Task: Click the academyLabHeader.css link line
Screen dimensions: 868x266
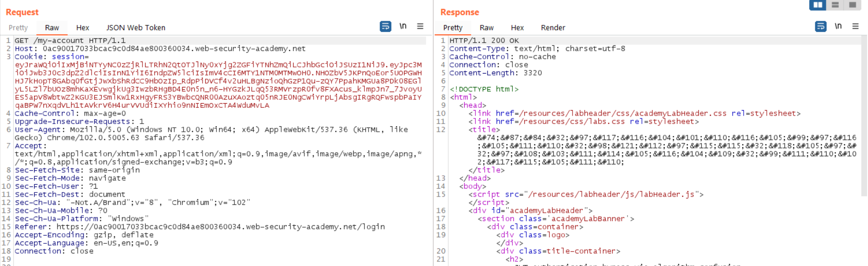Action: coord(634,113)
